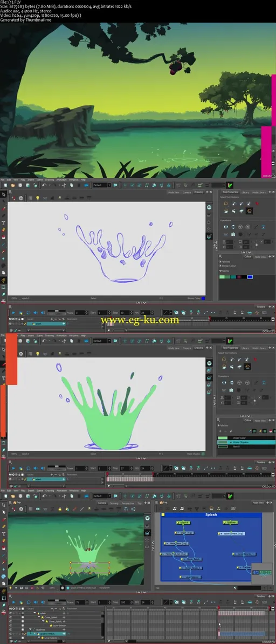Viewport: 276px width, 644px height.
Task: Show grid icon in blue-sketch Drawing view
Action: tap(30, 198)
